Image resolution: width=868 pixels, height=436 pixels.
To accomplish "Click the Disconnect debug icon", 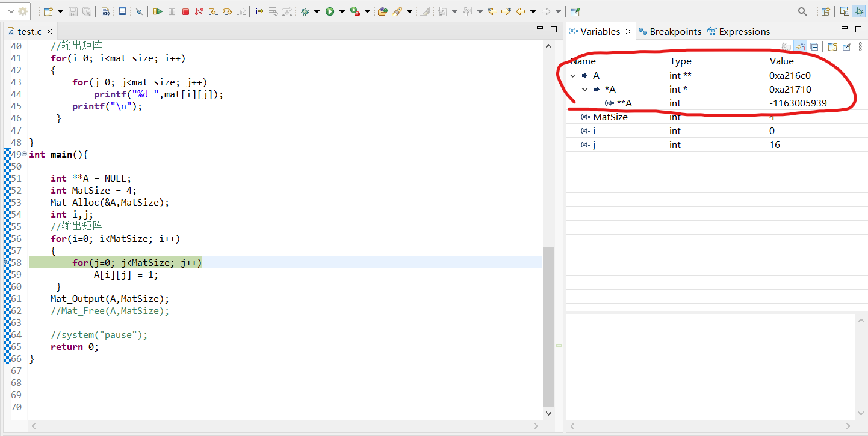I will click(199, 11).
